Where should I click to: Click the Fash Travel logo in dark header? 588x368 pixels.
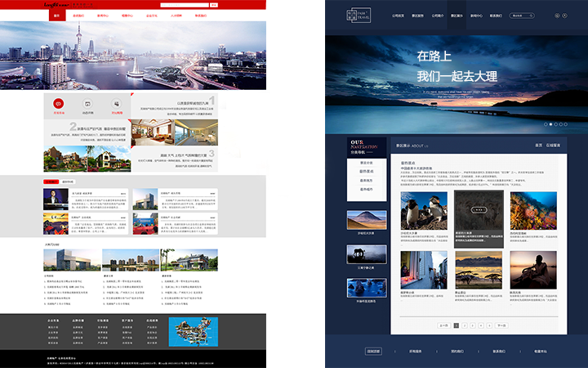(x=359, y=15)
